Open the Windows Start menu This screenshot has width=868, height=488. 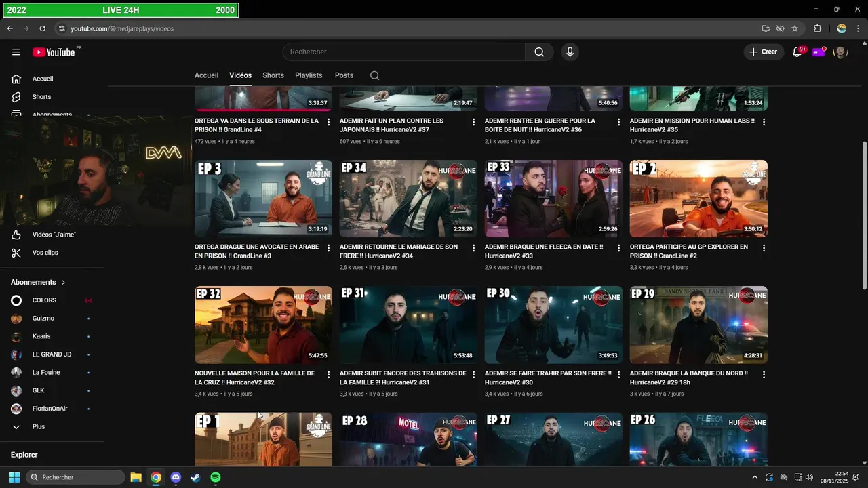pos(14,477)
